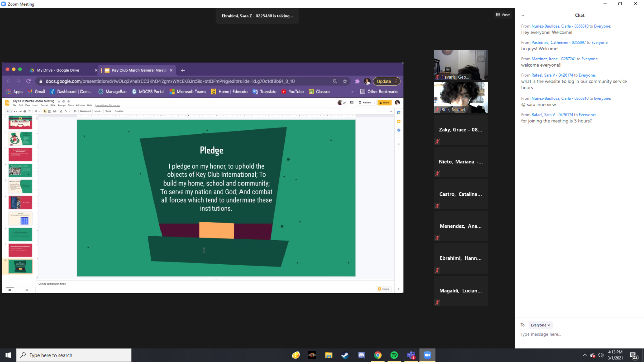
Task: Open Spotify from the taskbar
Action: click(394, 355)
